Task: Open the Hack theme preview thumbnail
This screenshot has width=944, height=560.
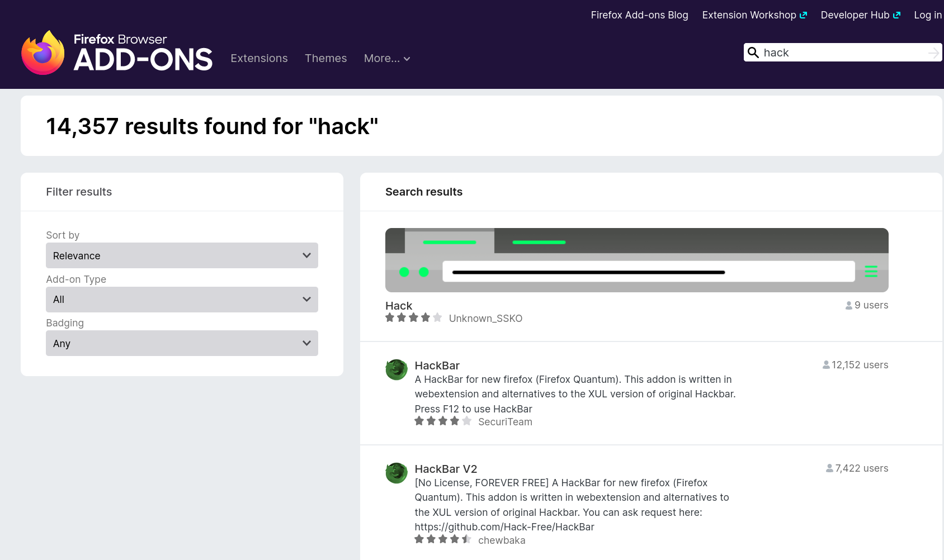Action: [636, 260]
